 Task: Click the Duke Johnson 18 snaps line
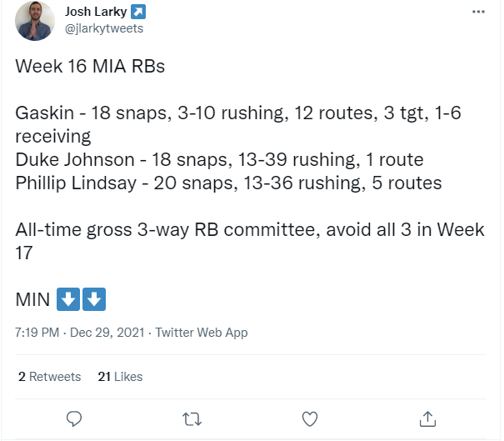(219, 159)
